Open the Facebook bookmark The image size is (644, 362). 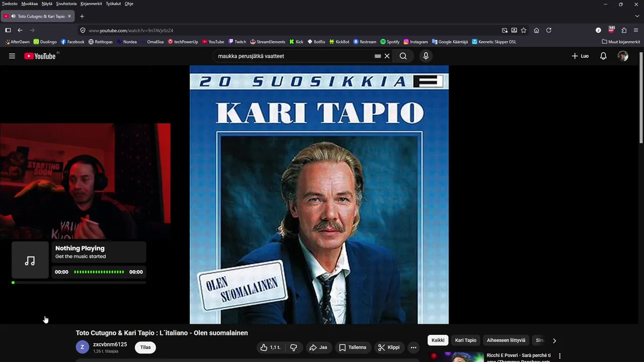72,42
